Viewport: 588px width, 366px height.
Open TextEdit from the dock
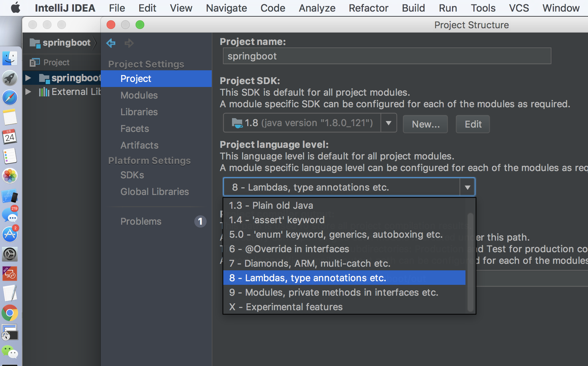point(10,293)
